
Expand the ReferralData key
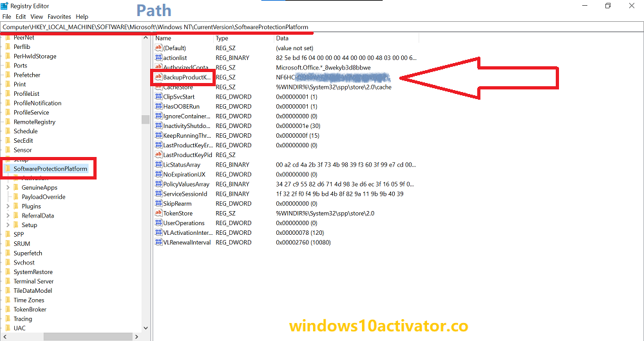[x=8, y=216]
